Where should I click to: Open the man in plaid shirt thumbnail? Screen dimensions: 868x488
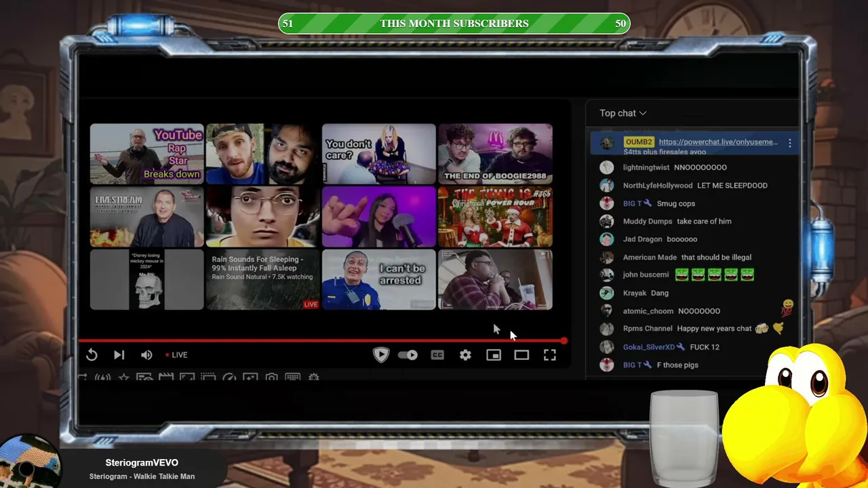[x=496, y=280]
